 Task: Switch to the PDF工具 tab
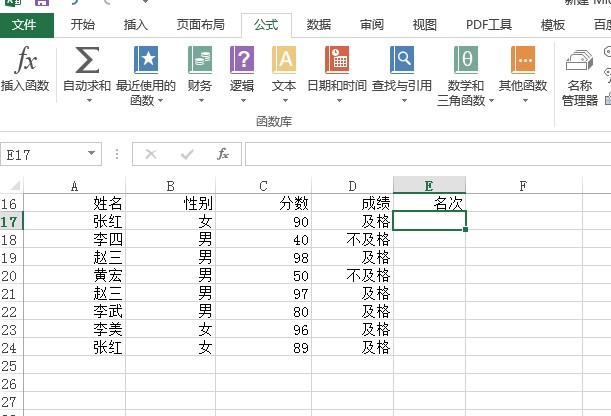[489, 25]
